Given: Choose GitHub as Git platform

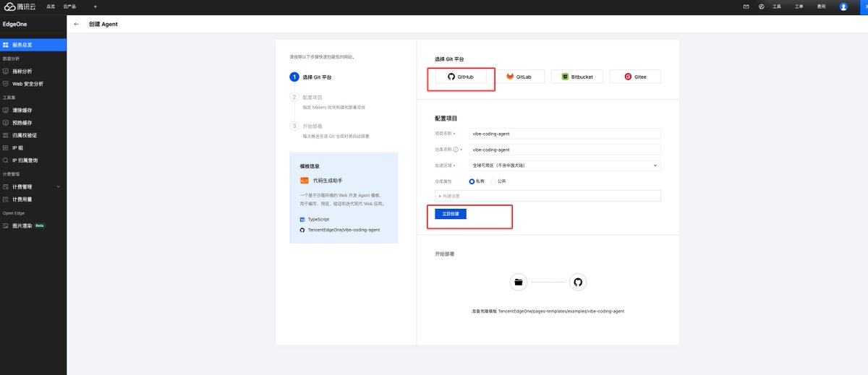Looking at the screenshot, I should point(461,77).
